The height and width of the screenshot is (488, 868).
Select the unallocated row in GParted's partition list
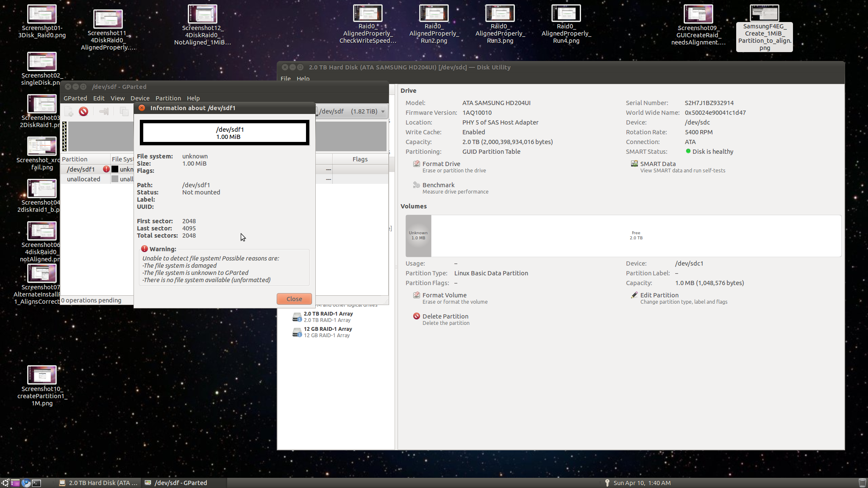[x=97, y=179]
